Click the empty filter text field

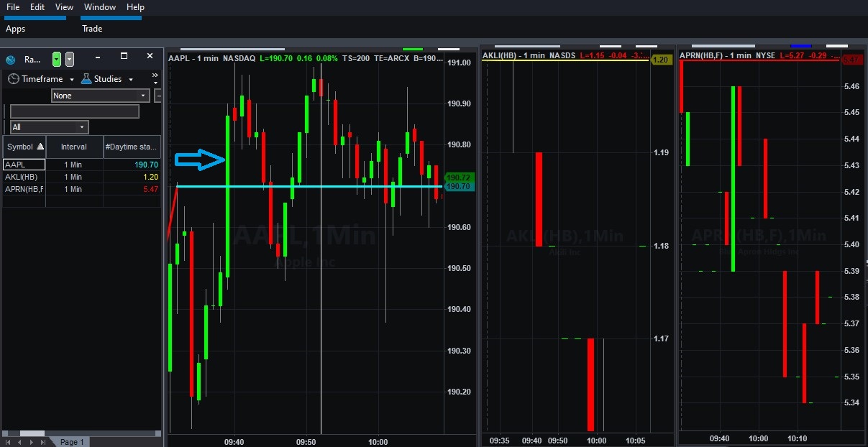point(75,111)
